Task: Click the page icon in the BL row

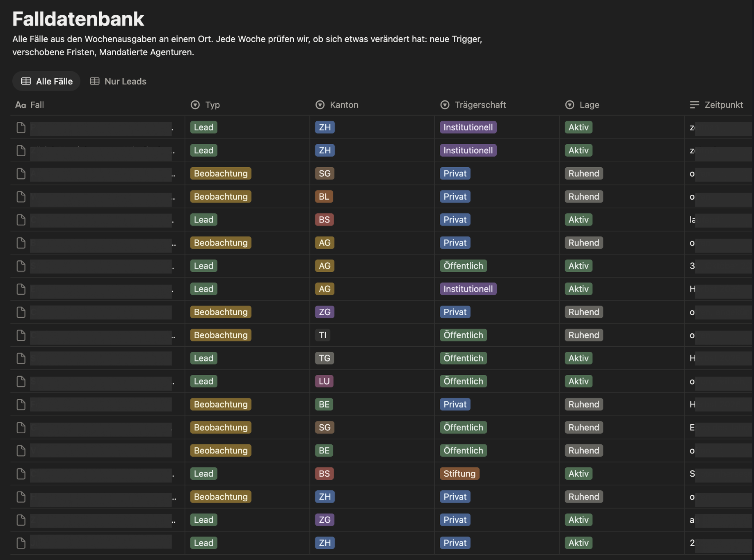Action: pyautogui.click(x=21, y=197)
